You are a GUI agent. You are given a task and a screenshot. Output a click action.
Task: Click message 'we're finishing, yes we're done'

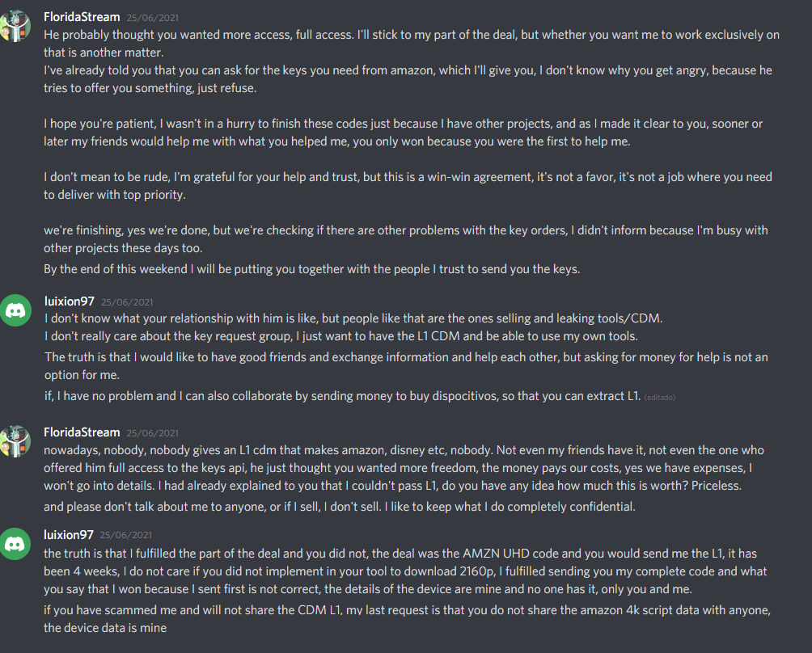[x=405, y=239]
